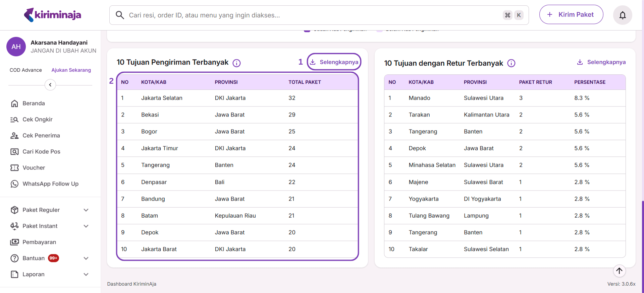Click the search magnifier icon

click(x=120, y=15)
